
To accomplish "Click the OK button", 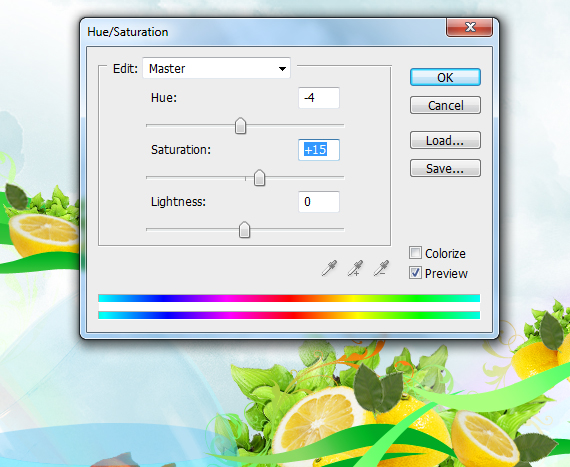I will (445, 77).
